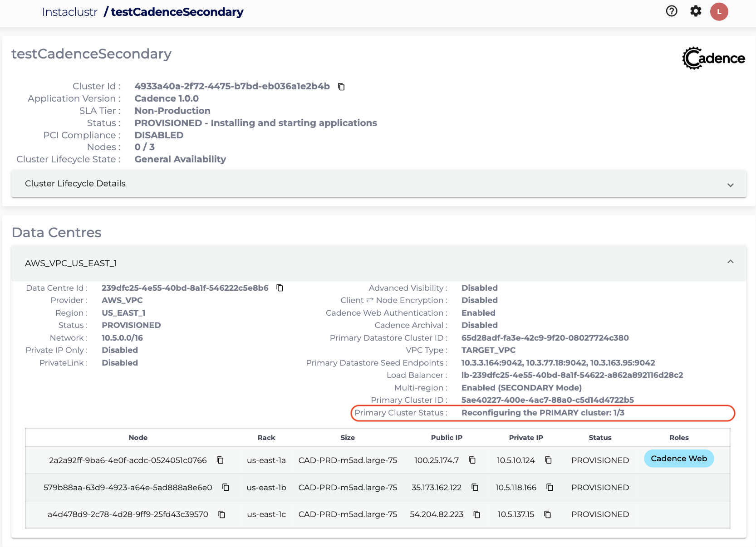This screenshot has height=547, width=756.
Task: Copy the Cluster Id to clipboard
Action: pyautogui.click(x=341, y=87)
